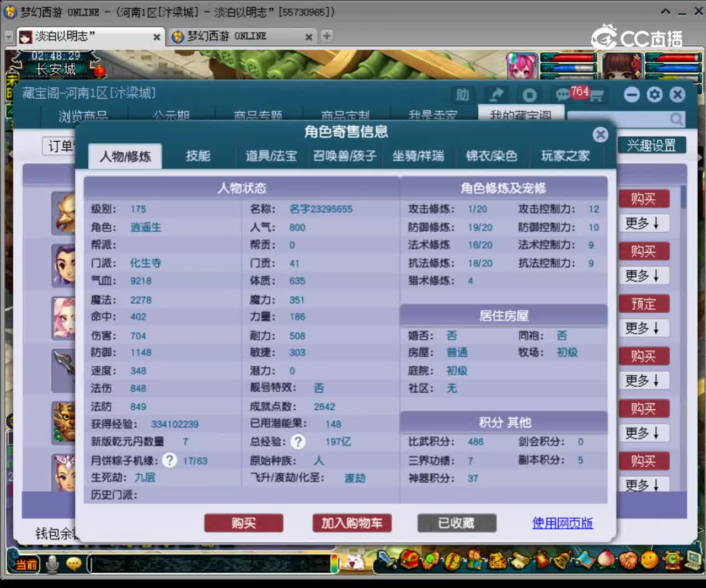Click the red 购买 button in the dialog

pos(244,523)
